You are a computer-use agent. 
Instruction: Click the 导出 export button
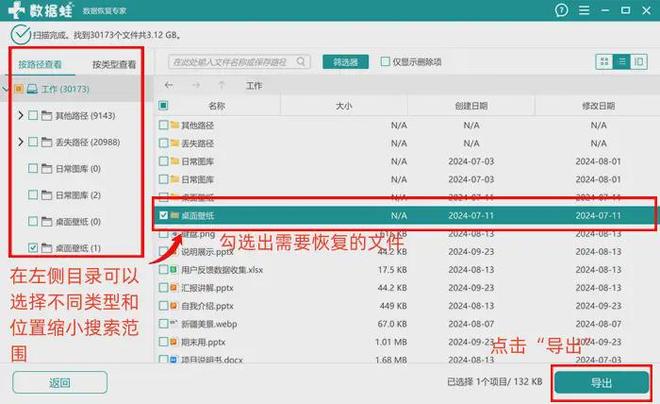pyautogui.click(x=600, y=383)
